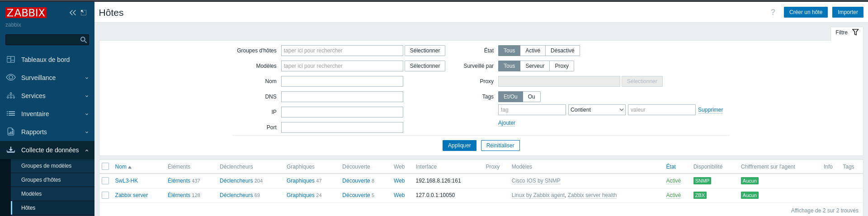Check the select-all hosts checkbox in header
This screenshot has height=216, width=868.
point(105,167)
